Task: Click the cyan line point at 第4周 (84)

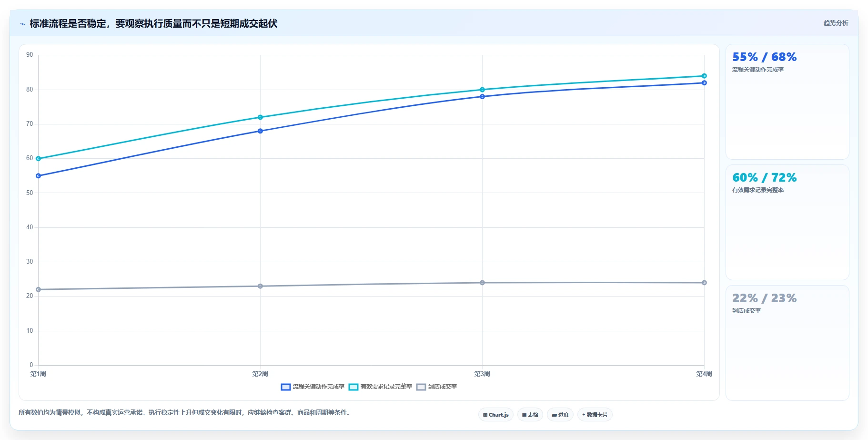Action: pyautogui.click(x=704, y=76)
